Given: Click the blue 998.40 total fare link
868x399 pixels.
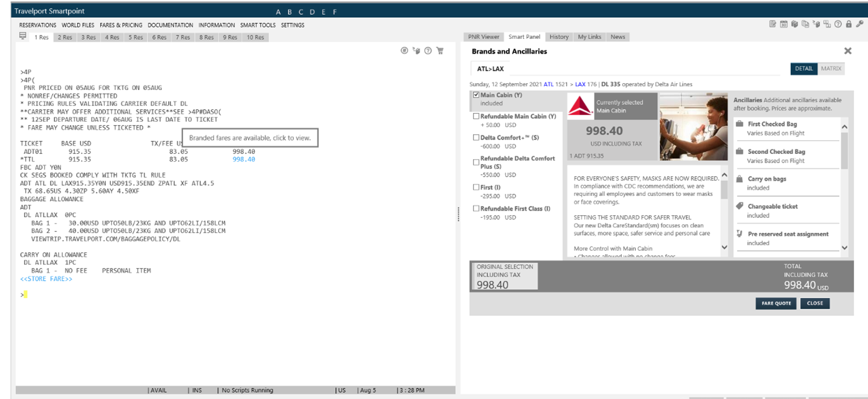Looking at the screenshot, I should [x=244, y=159].
